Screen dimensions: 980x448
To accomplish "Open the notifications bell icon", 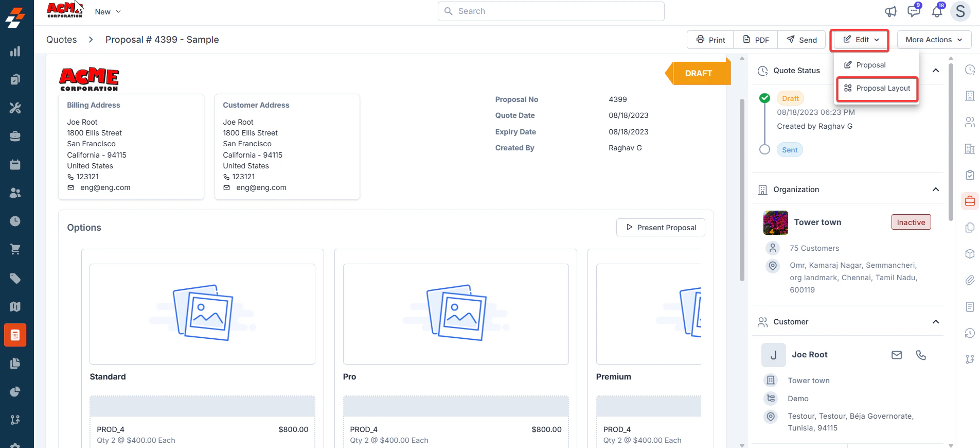I will pyautogui.click(x=937, y=11).
